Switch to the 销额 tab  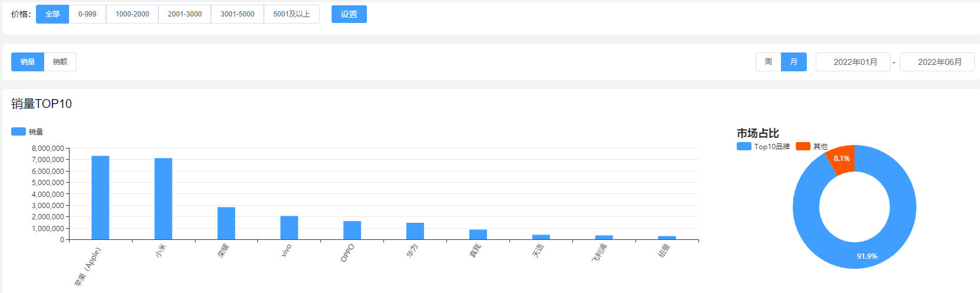click(x=60, y=62)
